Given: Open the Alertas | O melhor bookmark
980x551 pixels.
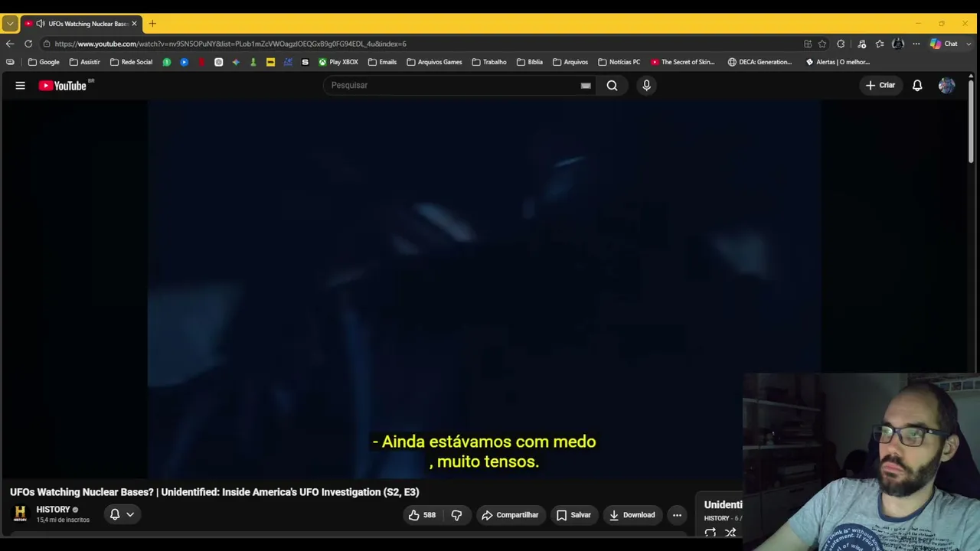Looking at the screenshot, I should [x=838, y=62].
